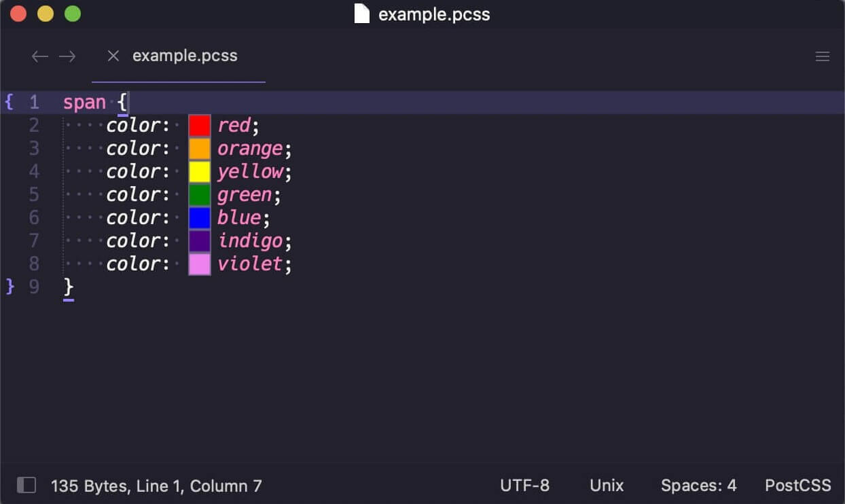The image size is (845, 504).
Task: Open the Spaces: 4 indentation setting
Action: click(698, 485)
